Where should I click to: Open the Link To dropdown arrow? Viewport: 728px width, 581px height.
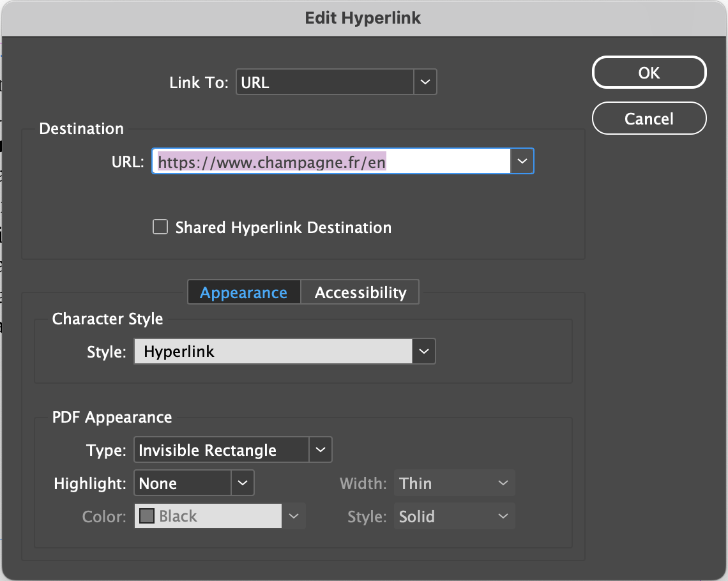(x=425, y=82)
